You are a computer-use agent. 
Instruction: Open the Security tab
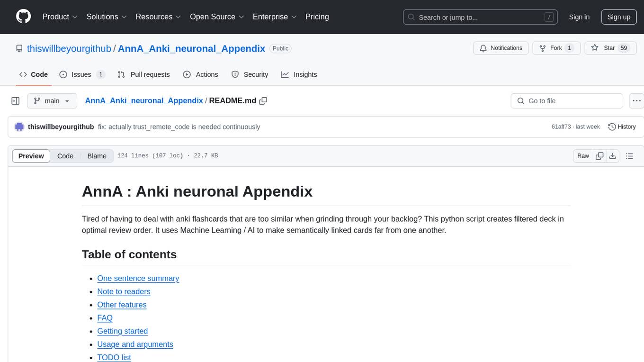[250, 74]
